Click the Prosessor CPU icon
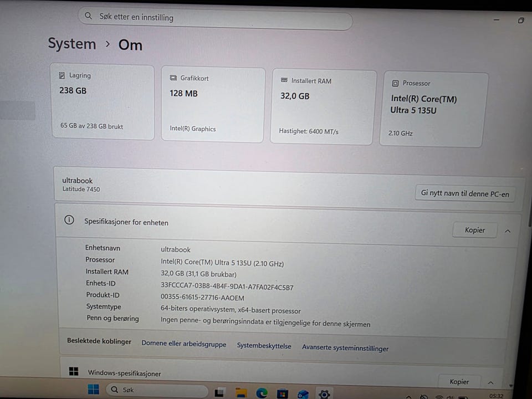Screen dimensions: 532x399 pyautogui.click(x=395, y=83)
